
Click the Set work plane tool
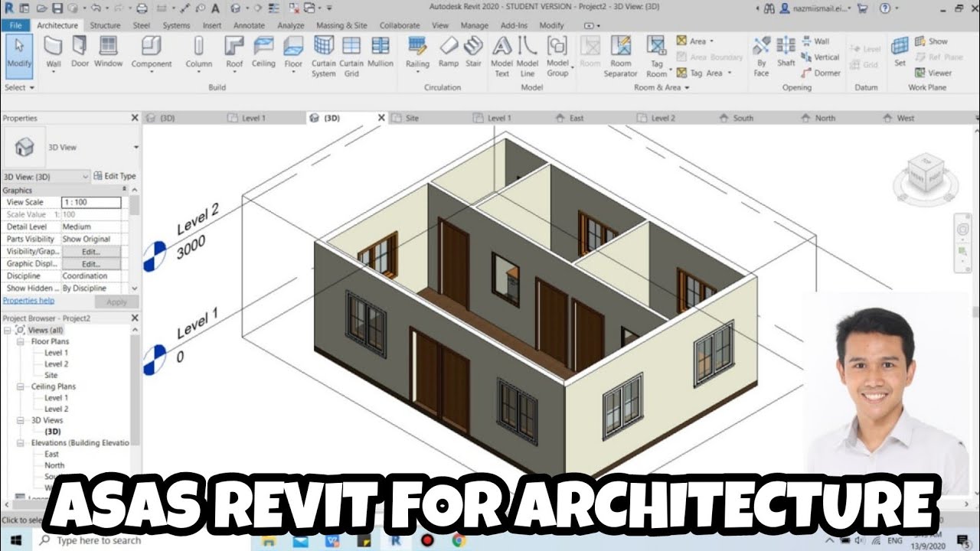tap(900, 52)
